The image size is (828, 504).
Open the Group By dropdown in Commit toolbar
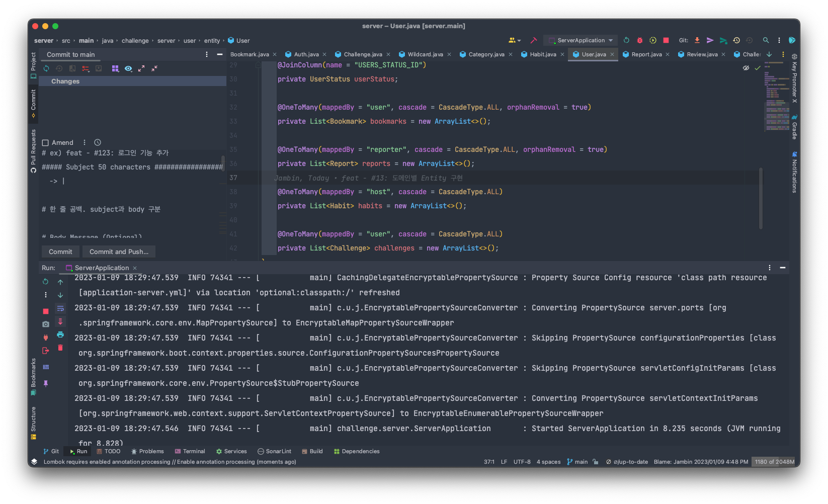pos(115,68)
